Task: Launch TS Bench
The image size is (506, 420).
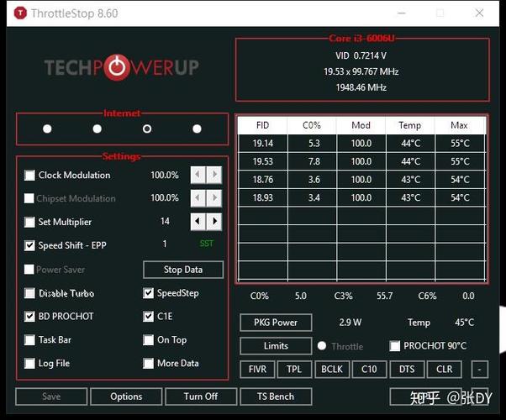Action: coord(276,396)
